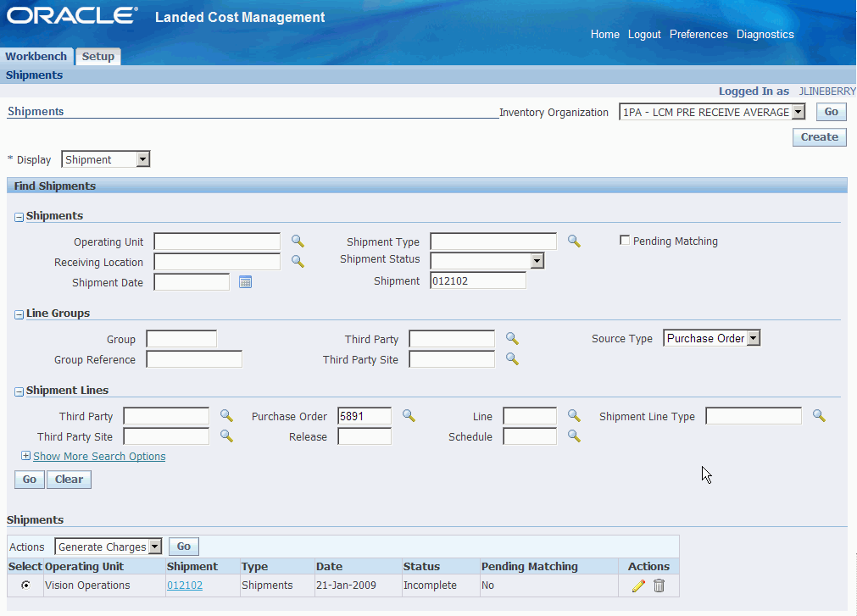The height and width of the screenshot is (616, 857).
Task: Open Shipment Lines Third Party lookup
Action: click(227, 416)
